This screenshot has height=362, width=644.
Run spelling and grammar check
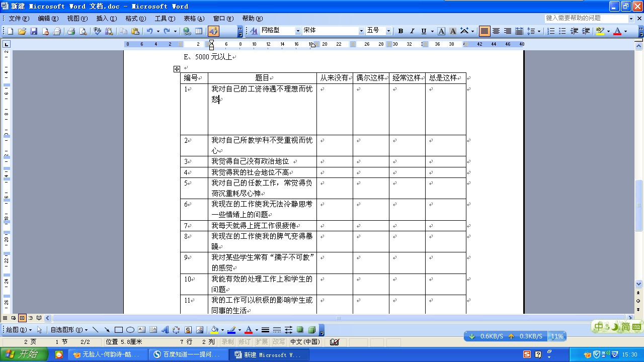click(x=97, y=31)
